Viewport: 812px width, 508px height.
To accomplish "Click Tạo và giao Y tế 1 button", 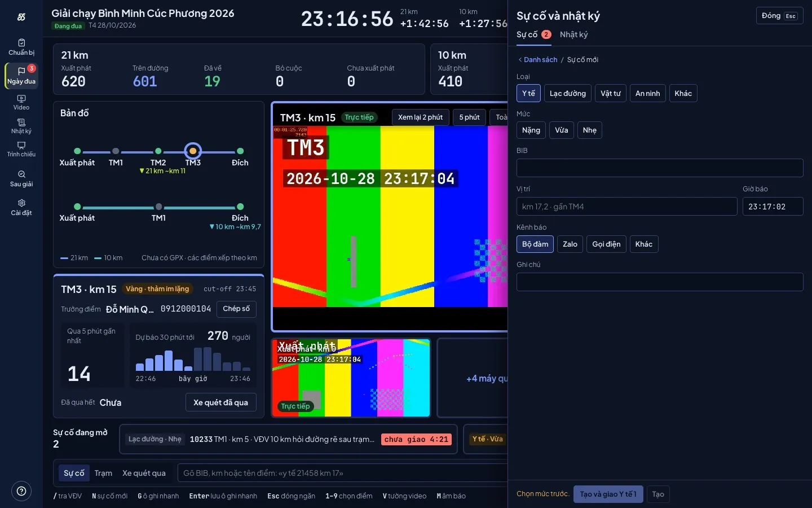I will 608,494.
